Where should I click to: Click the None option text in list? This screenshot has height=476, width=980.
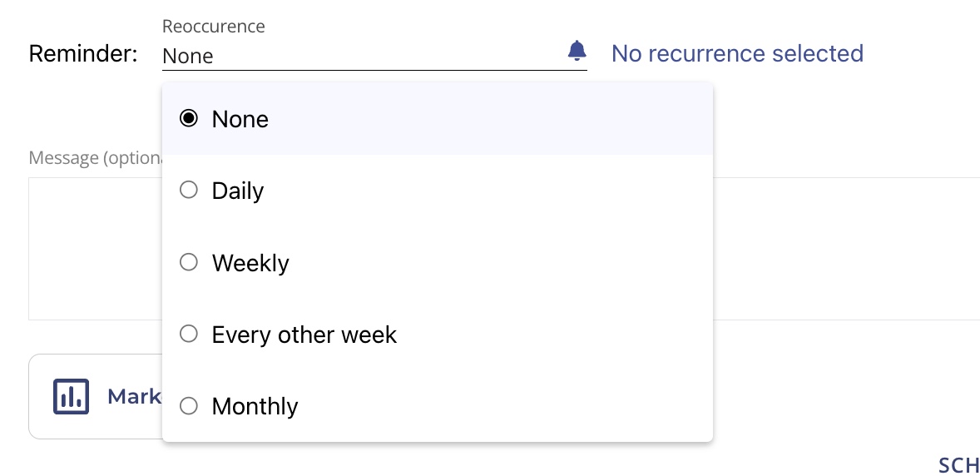[240, 119]
